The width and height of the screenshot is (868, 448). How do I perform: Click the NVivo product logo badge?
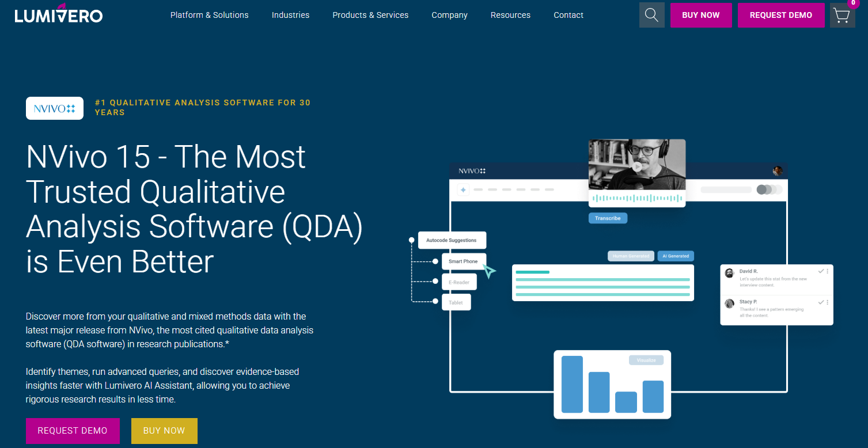55,108
